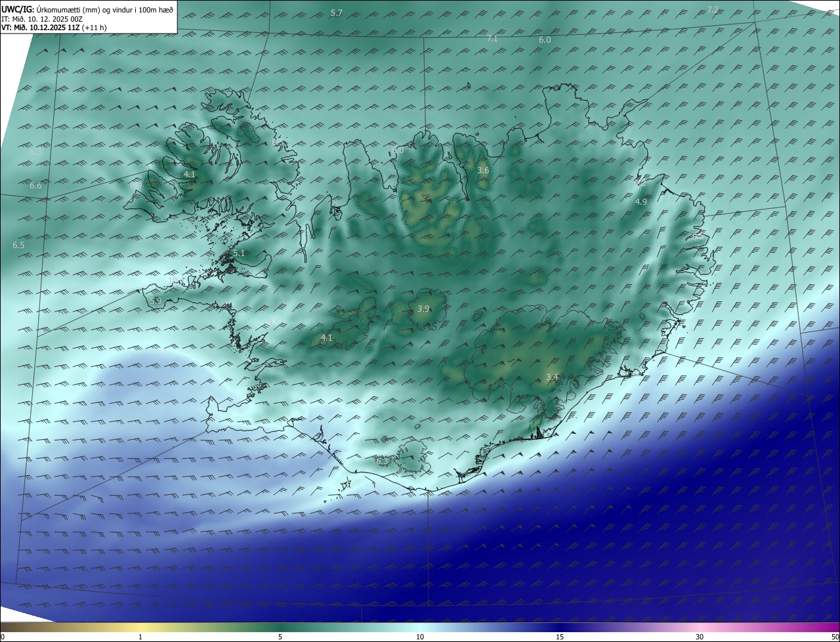Screen dimensions: 840x642
Task: Click the 6.5 value label
Action: [x=18, y=245]
